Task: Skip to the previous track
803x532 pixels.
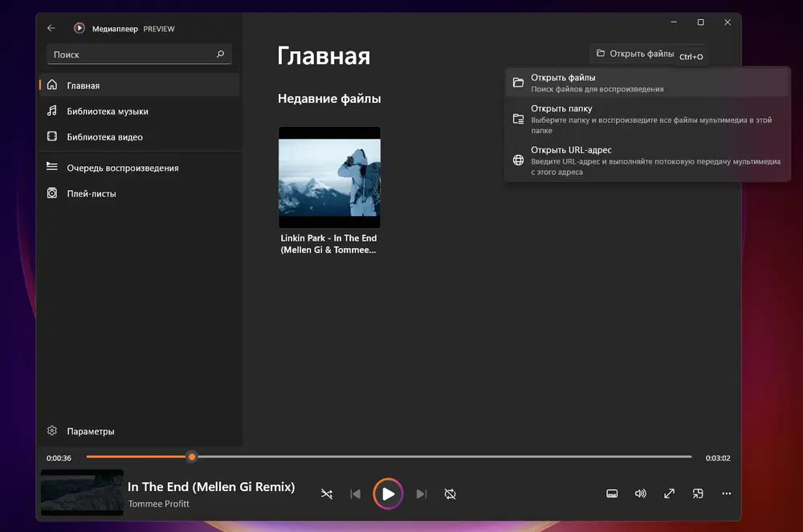Action: click(356, 493)
